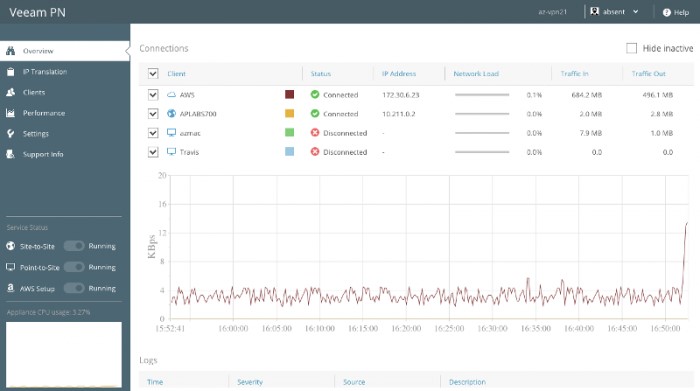The image size is (700, 391).
Task: Click the 496.1 MB traffic out value
Action: click(658, 95)
